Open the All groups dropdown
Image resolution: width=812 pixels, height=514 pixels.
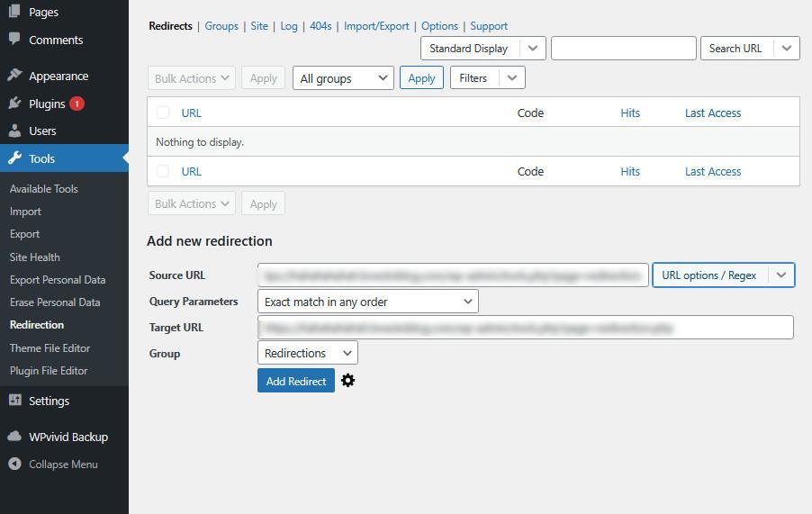(343, 78)
